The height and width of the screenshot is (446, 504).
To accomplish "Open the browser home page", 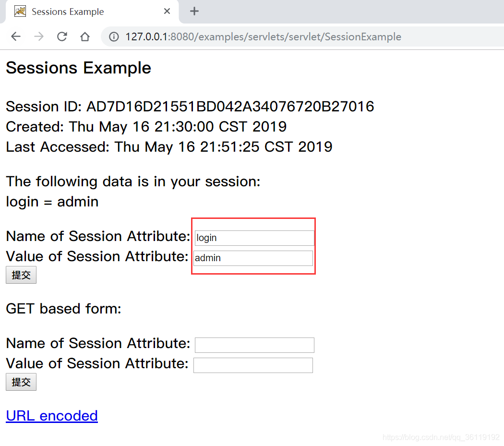I will coord(84,36).
